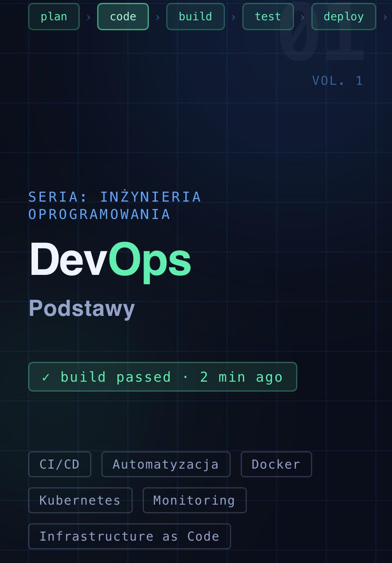Choose the Automatyzacja tag

coord(166,464)
